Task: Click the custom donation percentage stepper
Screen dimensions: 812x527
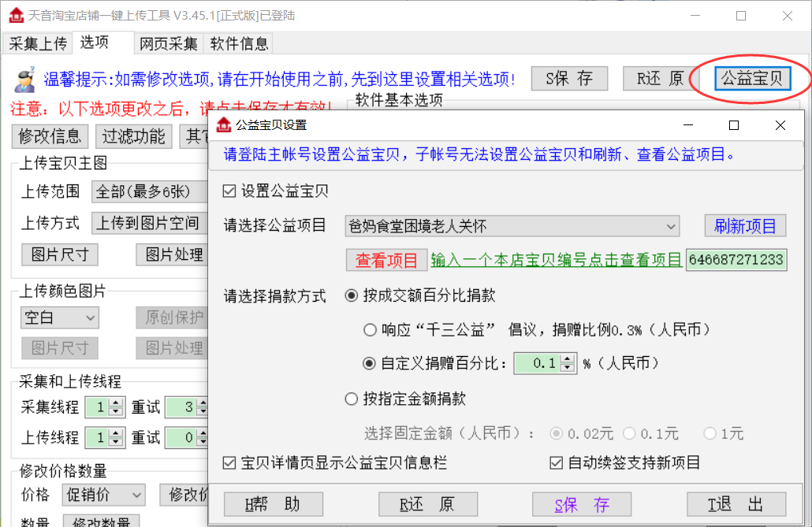Action: [x=567, y=363]
